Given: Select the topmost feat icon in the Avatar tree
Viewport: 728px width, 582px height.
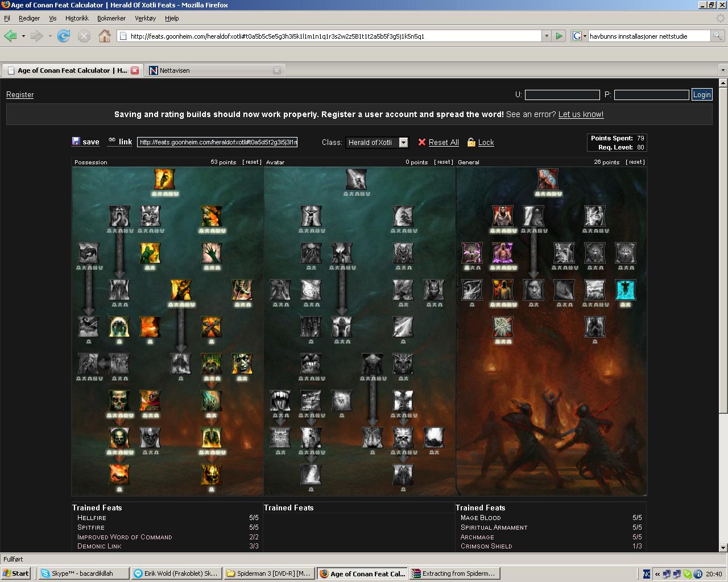Looking at the screenshot, I should (356, 179).
